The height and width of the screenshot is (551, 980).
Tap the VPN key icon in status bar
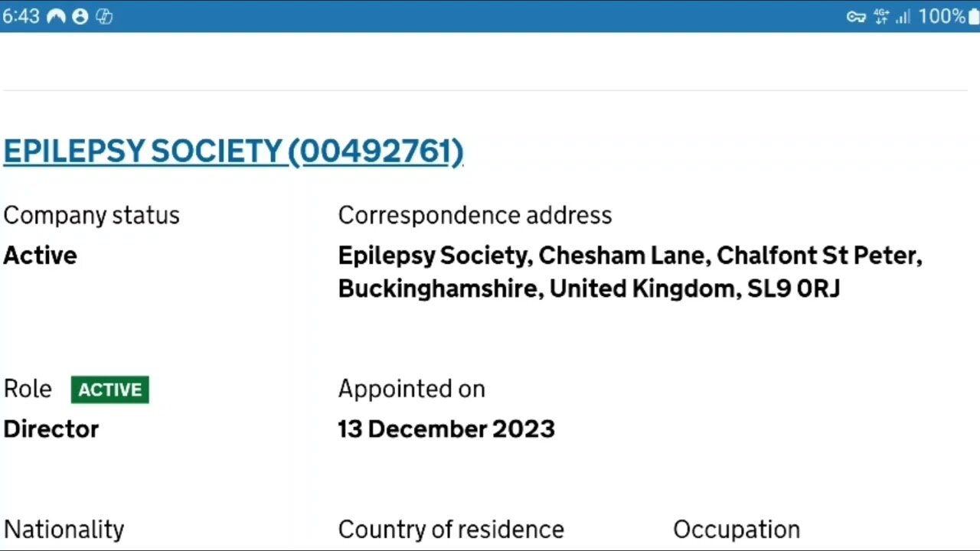coord(856,17)
